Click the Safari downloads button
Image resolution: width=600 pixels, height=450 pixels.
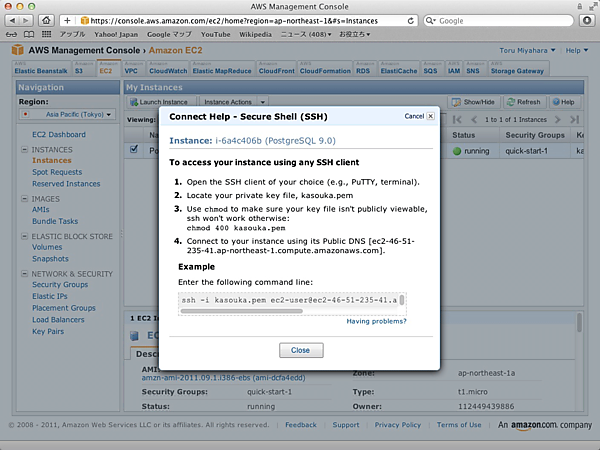587,21
